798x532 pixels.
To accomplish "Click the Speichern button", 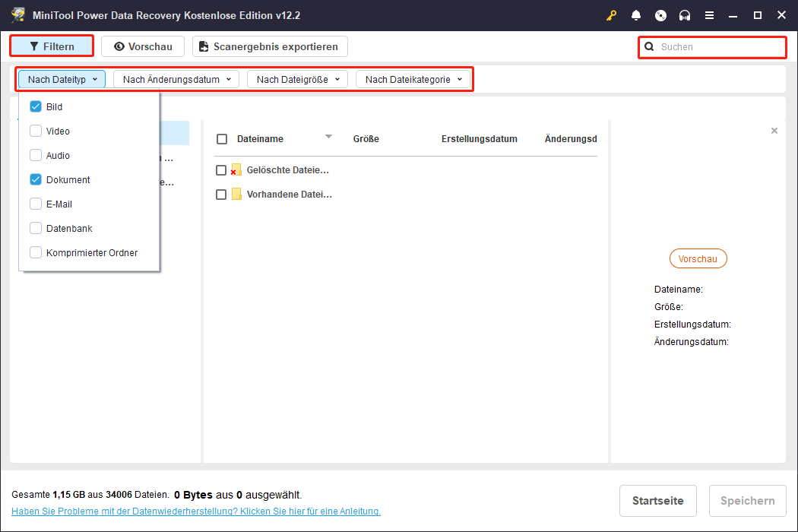I will tap(747, 500).
